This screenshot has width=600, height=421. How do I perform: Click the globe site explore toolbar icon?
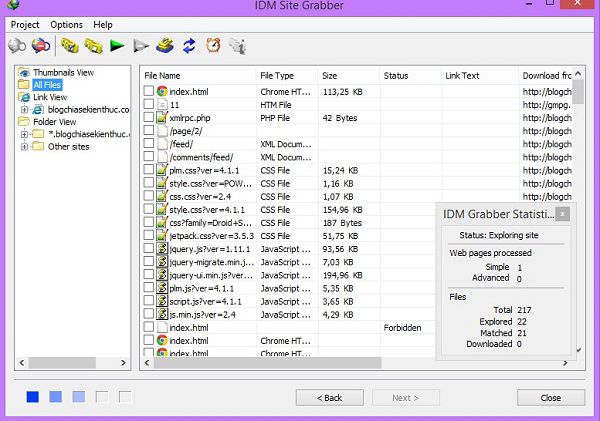(17, 46)
